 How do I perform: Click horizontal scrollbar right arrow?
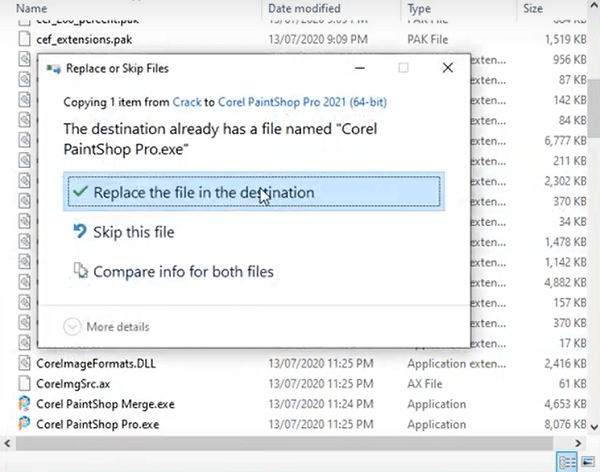(x=578, y=444)
